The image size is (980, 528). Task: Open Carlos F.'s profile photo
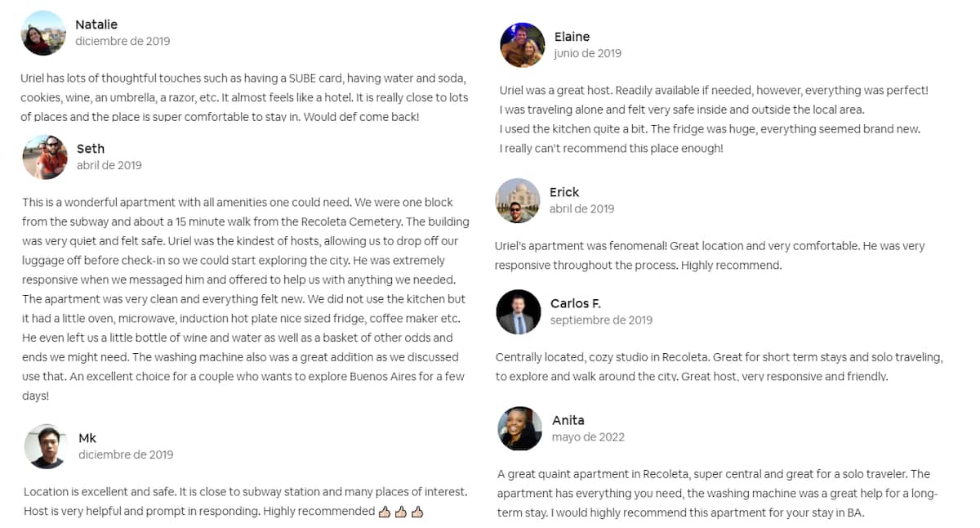pyautogui.click(x=519, y=312)
